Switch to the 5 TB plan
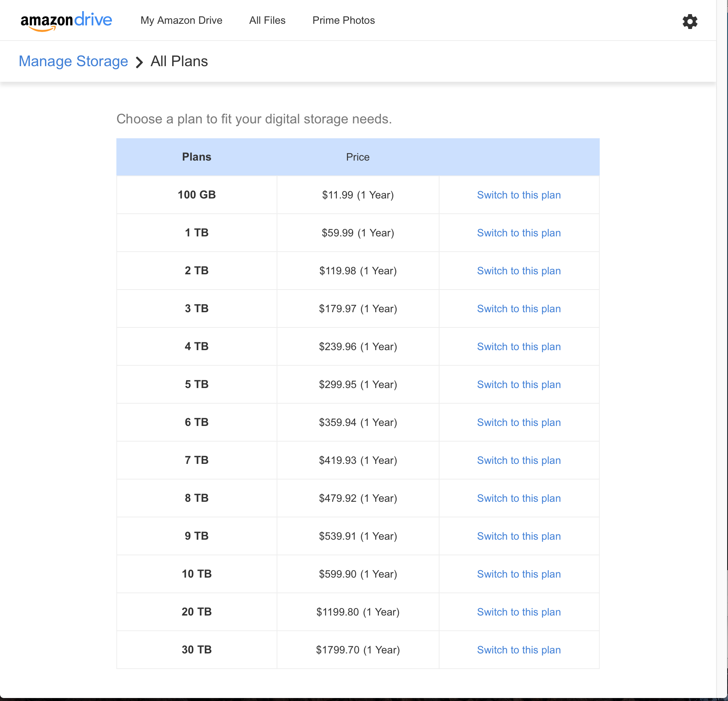 click(518, 385)
